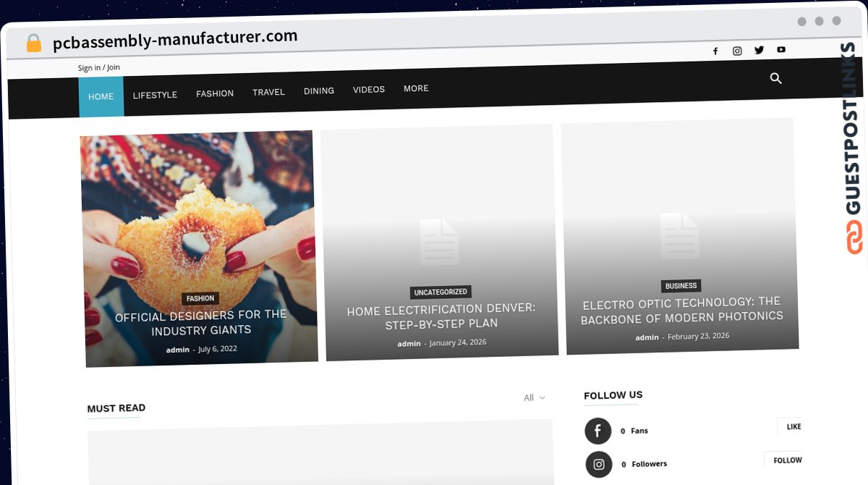The width and height of the screenshot is (868, 485).
Task: Open Official Designers for the Industry Giants article
Action: 201,322
